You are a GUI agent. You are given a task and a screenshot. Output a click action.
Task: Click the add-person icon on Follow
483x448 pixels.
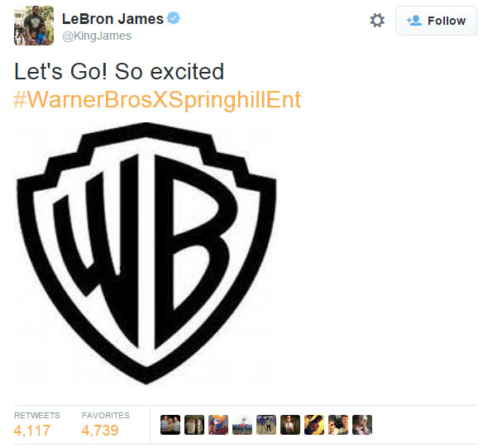pos(414,21)
